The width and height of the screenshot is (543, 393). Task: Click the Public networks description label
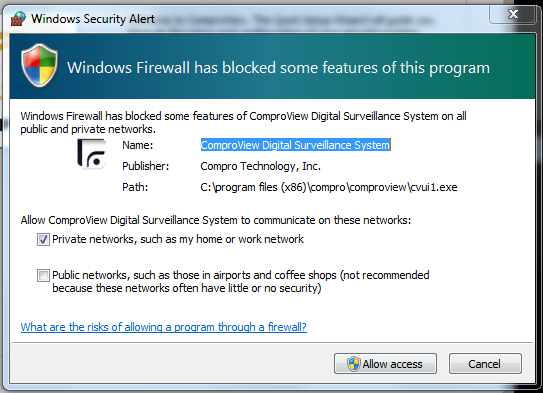(x=241, y=282)
